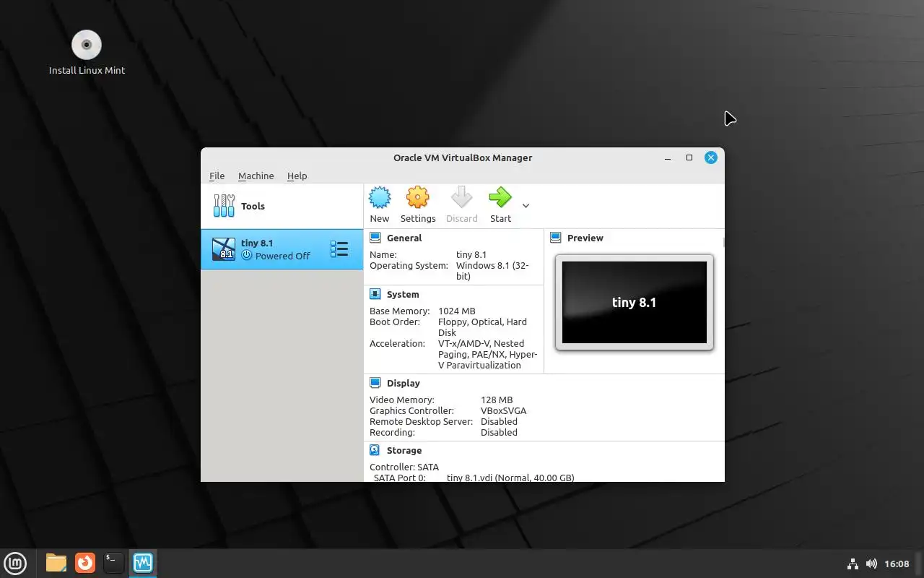Open the Machine menu
This screenshot has height=578, width=924.
(x=256, y=176)
